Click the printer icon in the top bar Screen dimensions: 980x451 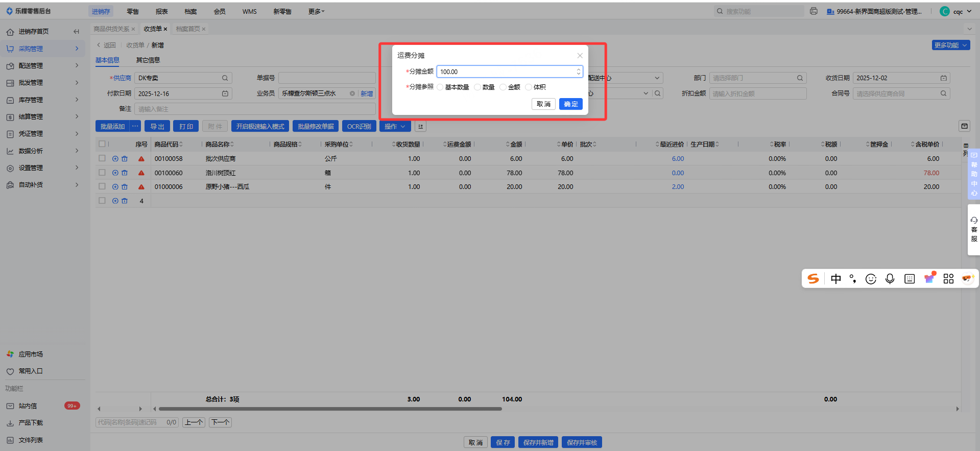814,11
